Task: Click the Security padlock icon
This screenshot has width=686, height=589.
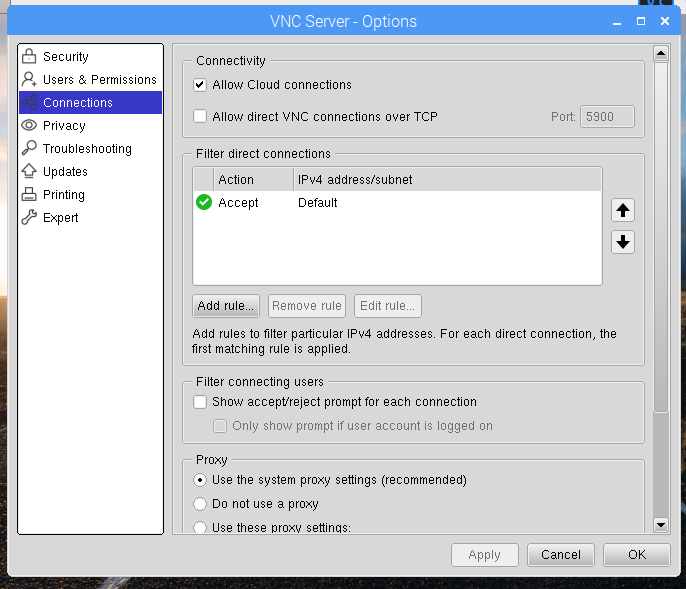Action: click(29, 57)
